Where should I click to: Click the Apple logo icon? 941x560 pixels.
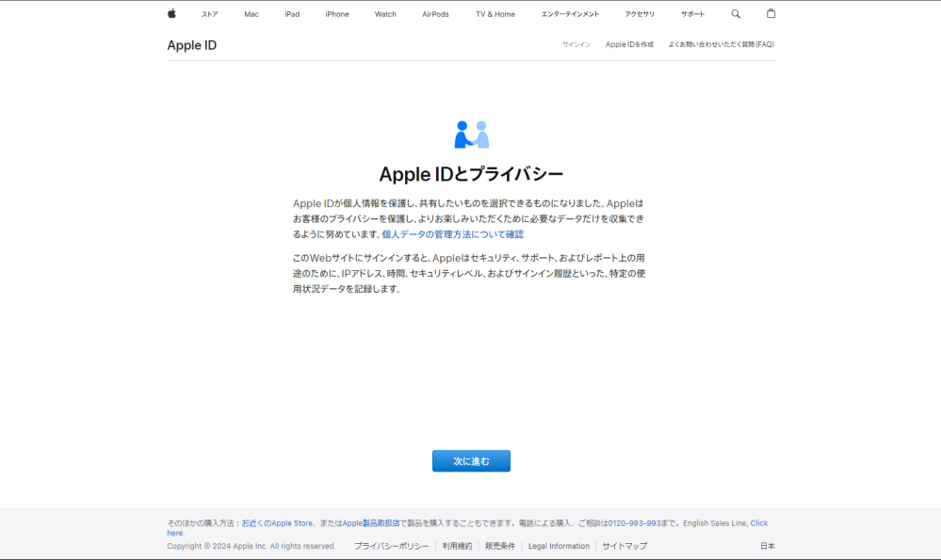[x=171, y=14]
